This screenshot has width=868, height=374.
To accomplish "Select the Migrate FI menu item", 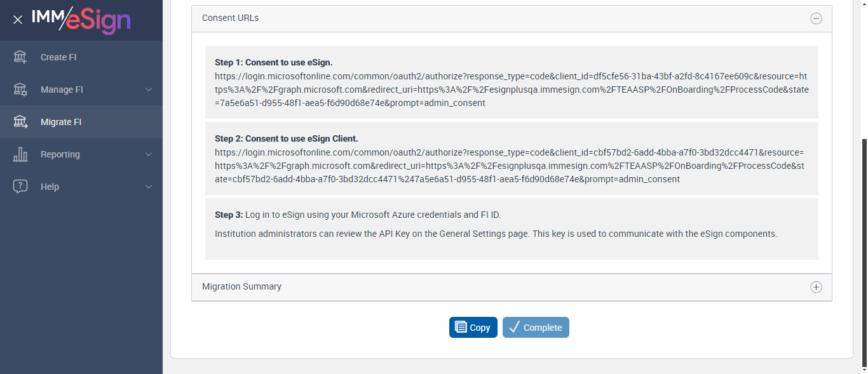I will point(61,122).
